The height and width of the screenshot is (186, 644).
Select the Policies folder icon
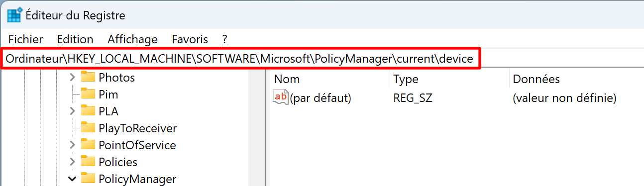coord(88,162)
